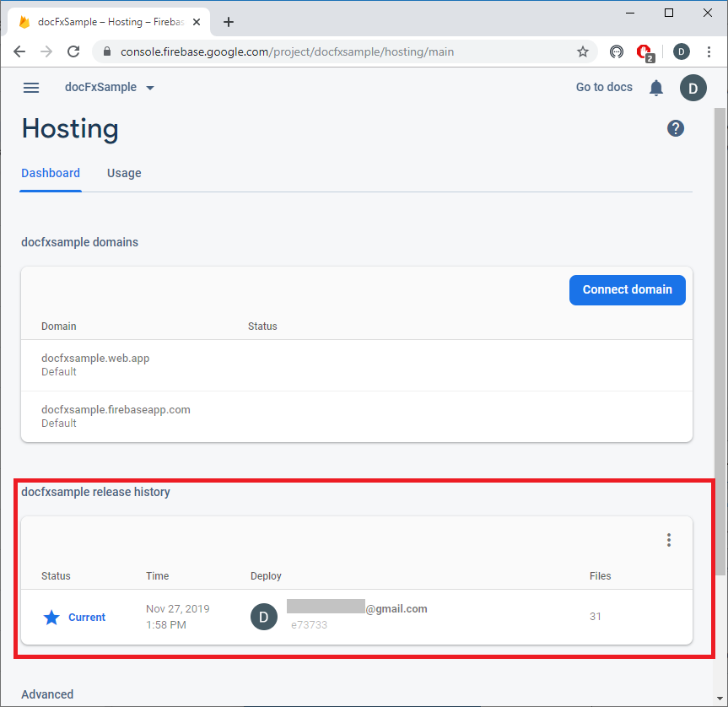This screenshot has width=728, height=707.
Task: Click the release history three-dot menu
Action: click(669, 540)
